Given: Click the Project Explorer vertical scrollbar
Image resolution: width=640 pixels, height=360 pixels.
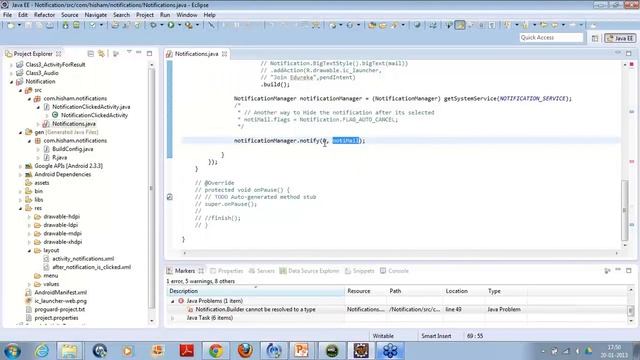Looking at the screenshot, I should click(151, 188).
